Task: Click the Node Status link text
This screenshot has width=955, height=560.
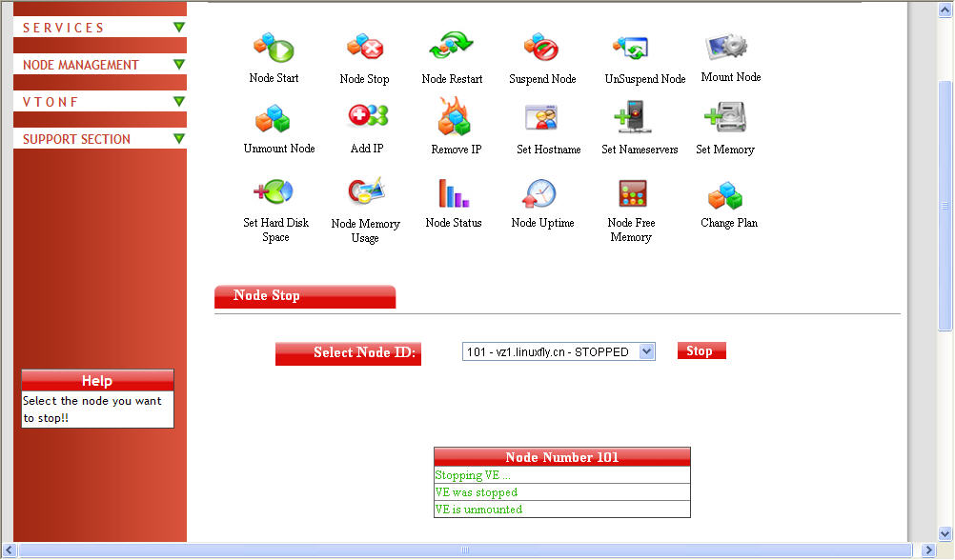Action: coord(454,223)
